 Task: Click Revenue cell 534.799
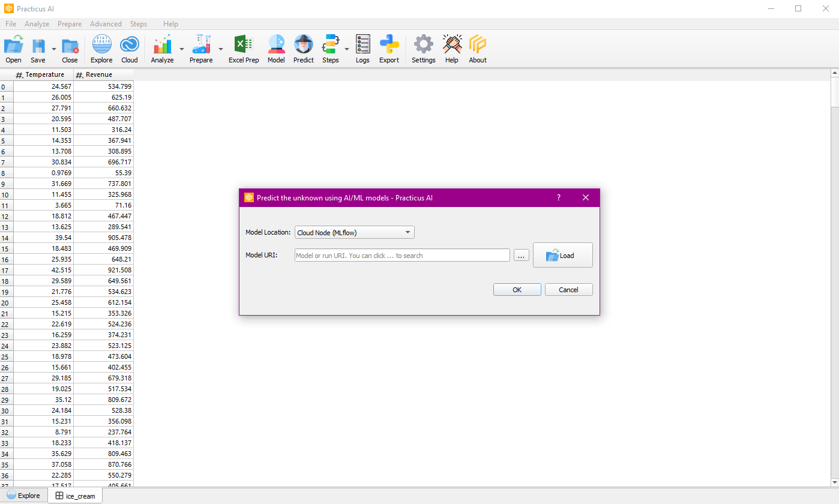pos(103,86)
